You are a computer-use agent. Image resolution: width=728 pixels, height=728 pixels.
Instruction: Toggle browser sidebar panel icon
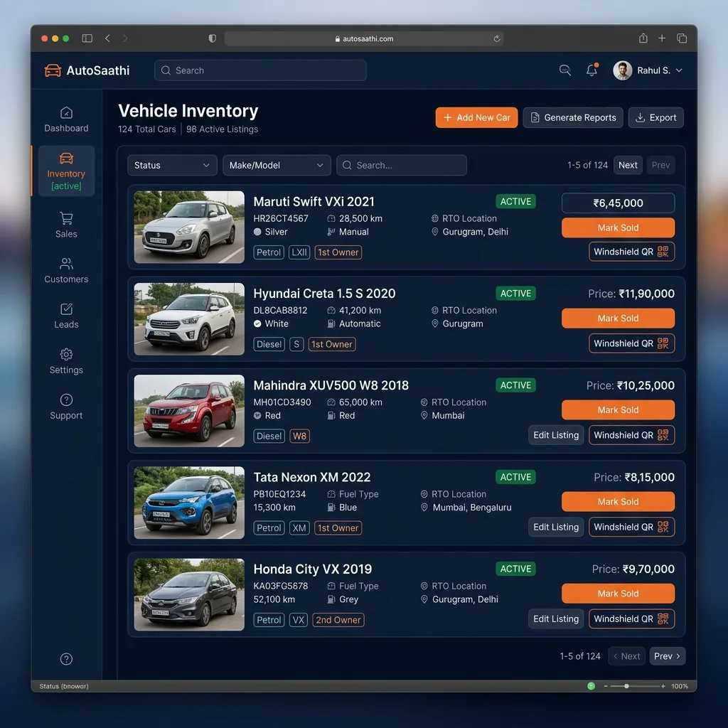point(87,38)
